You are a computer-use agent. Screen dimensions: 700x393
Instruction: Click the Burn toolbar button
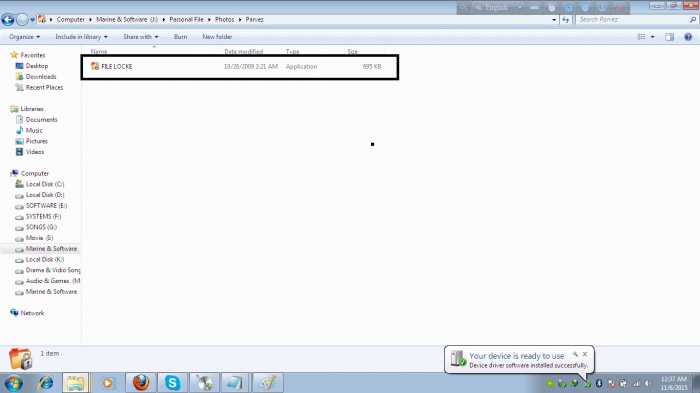pyautogui.click(x=180, y=37)
